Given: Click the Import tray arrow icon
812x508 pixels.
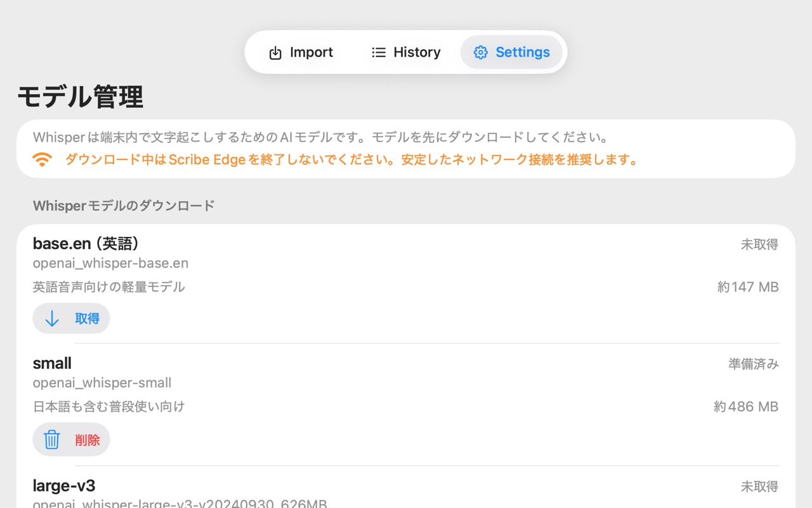Looking at the screenshot, I should 275,53.
